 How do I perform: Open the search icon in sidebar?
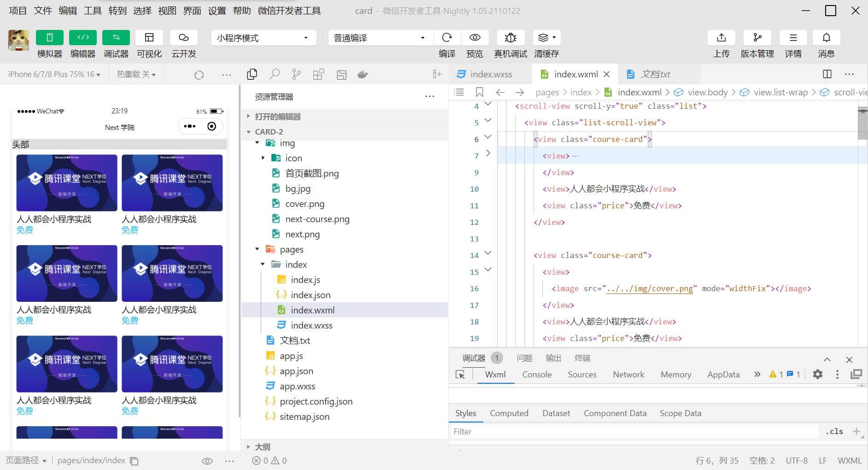(275, 74)
